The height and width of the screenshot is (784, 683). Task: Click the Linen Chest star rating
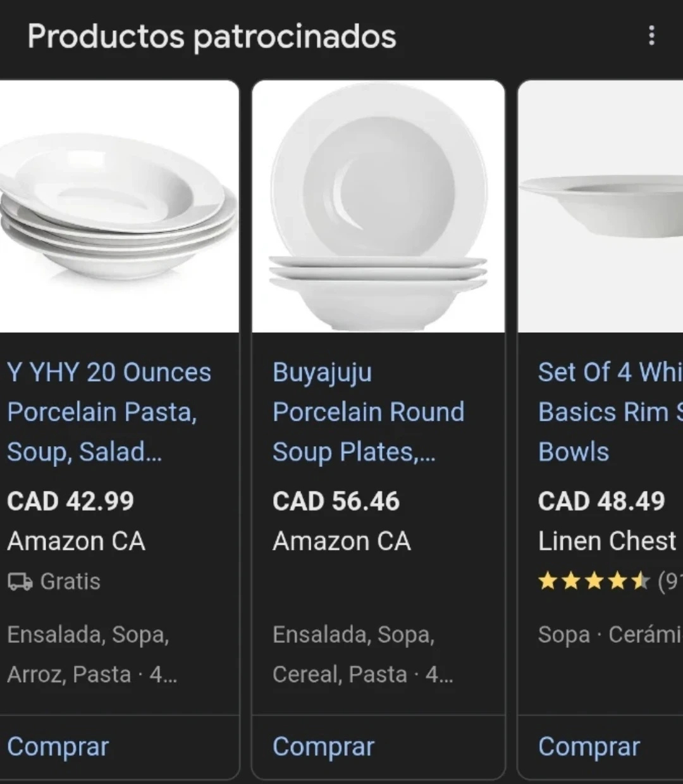point(594,581)
